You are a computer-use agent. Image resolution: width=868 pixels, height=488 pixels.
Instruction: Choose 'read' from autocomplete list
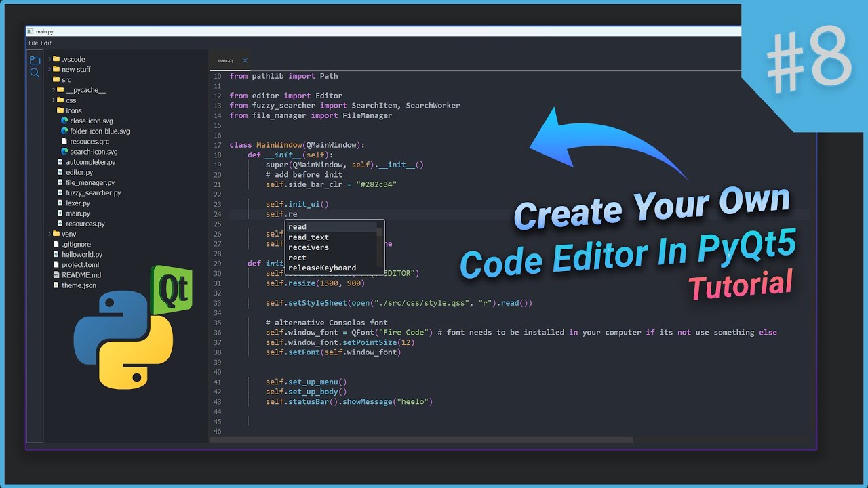[332, 227]
